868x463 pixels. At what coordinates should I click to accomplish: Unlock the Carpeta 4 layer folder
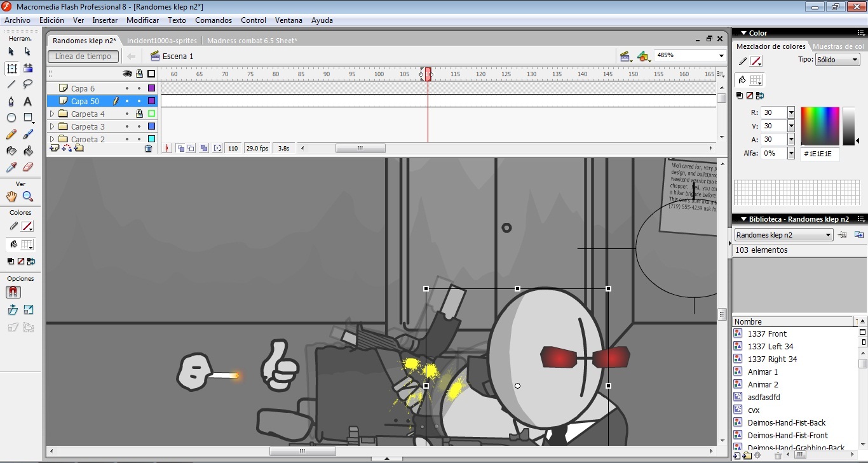pyautogui.click(x=139, y=114)
